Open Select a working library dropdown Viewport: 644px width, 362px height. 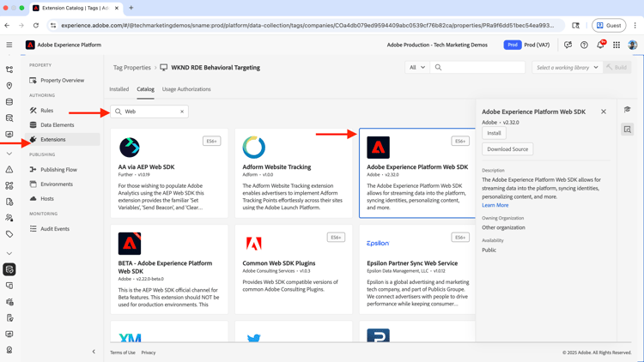568,67
